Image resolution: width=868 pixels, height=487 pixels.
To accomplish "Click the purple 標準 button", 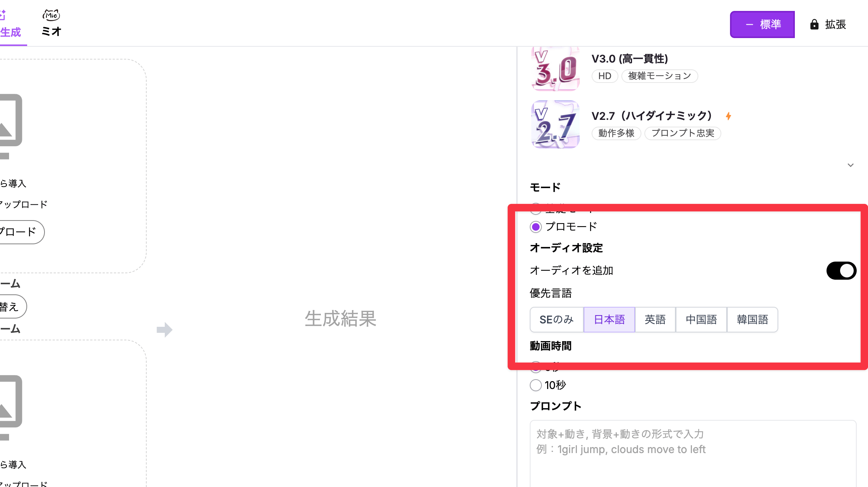I will [762, 25].
